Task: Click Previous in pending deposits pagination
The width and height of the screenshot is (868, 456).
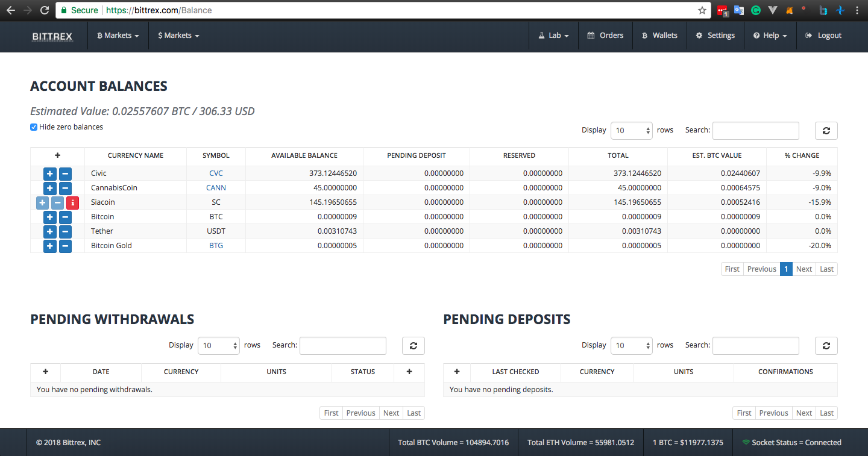Action: [x=774, y=413]
